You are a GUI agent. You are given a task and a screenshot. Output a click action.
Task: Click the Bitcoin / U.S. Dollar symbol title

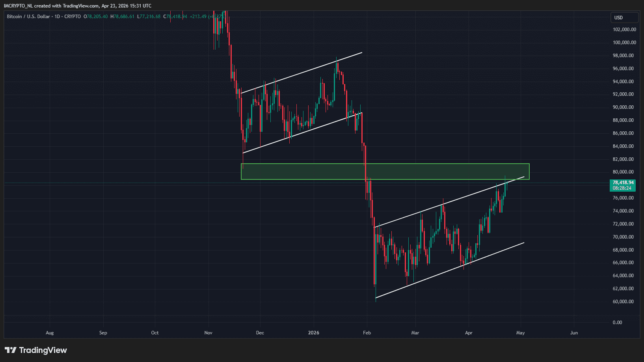[28, 17]
